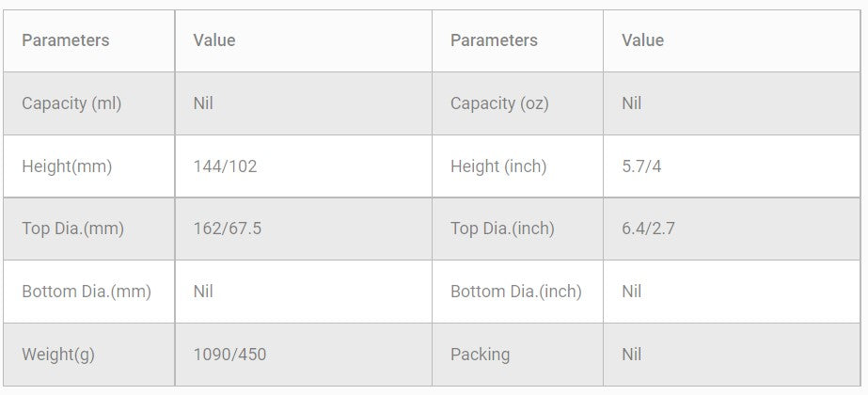Click the Top Dia.(inch) label cell

[x=502, y=229]
